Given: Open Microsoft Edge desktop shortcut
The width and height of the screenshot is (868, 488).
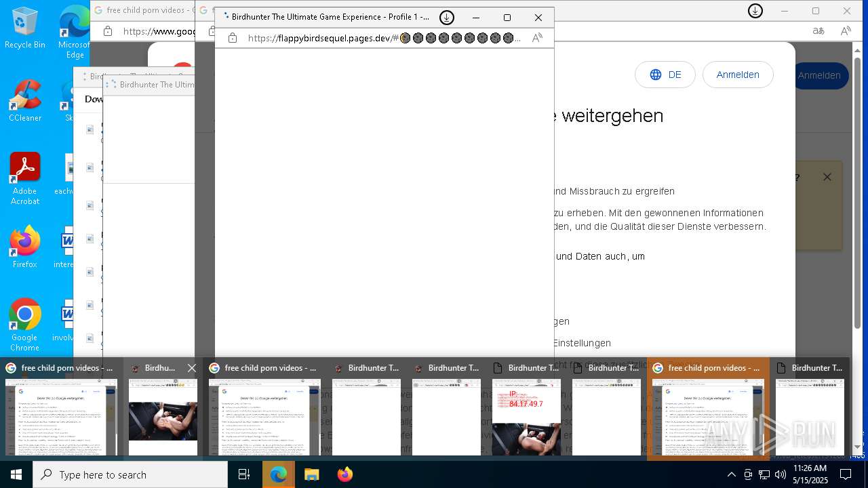Looking at the screenshot, I should pos(74,33).
